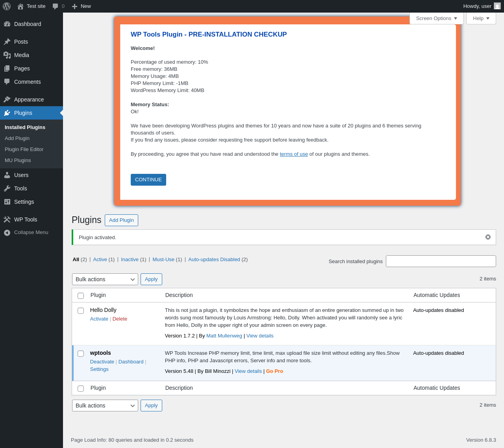Image resolution: width=504 pixels, height=448 pixels.
Task: Click the Test site home icon
Action: click(x=20, y=6)
